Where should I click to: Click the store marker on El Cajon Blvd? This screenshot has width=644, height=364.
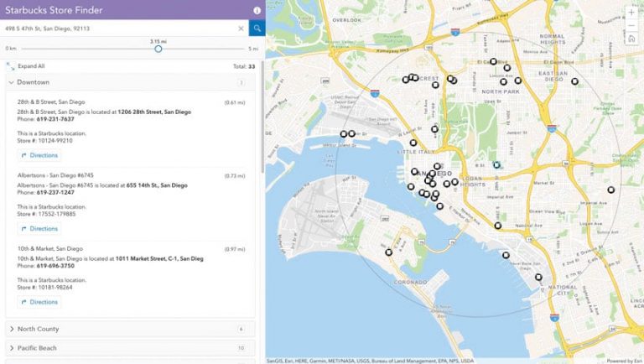[x=493, y=61]
